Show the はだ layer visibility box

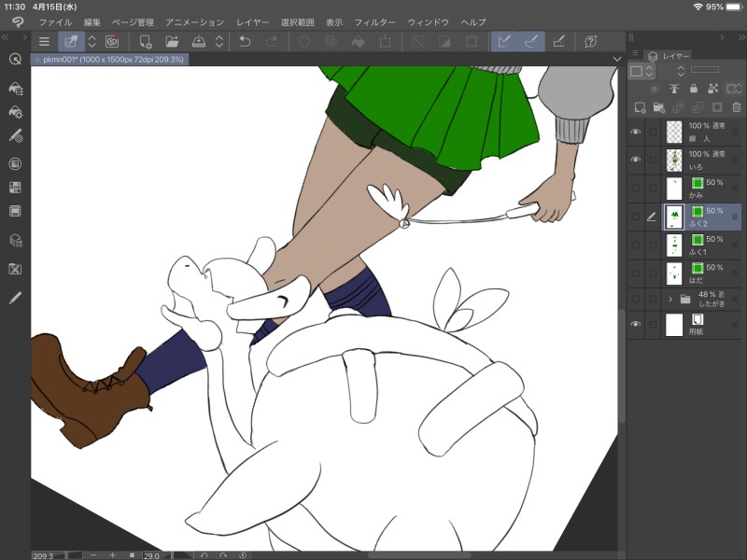[x=636, y=273]
